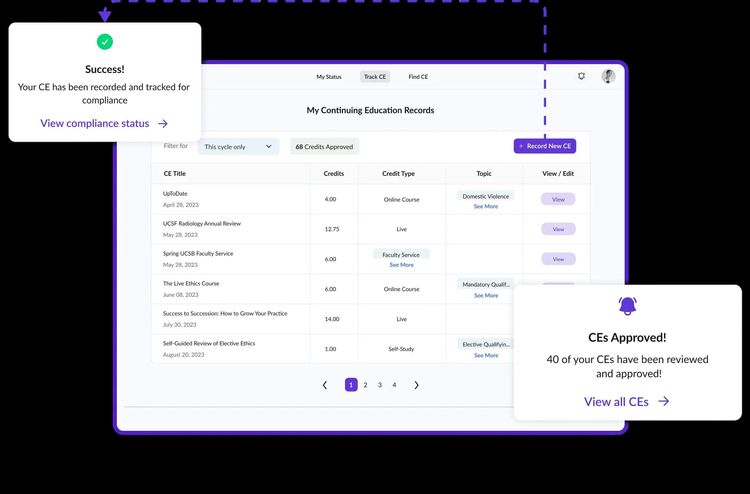Jump to page 3 of records
The width and height of the screenshot is (750, 494).
(x=380, y=385)
